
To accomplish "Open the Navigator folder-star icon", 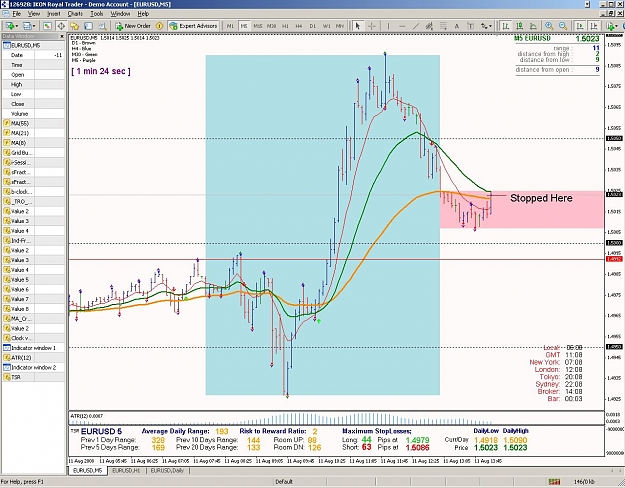I will click(75, 26).
